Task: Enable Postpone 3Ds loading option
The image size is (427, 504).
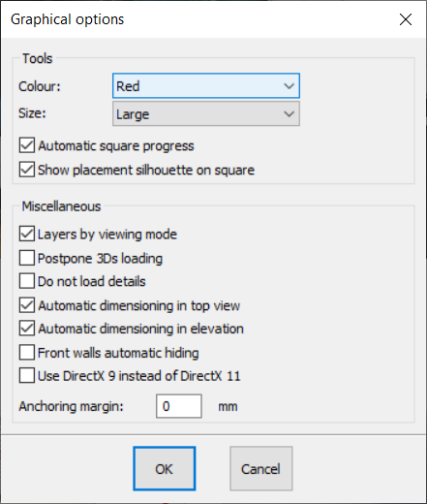Action: 27,258
